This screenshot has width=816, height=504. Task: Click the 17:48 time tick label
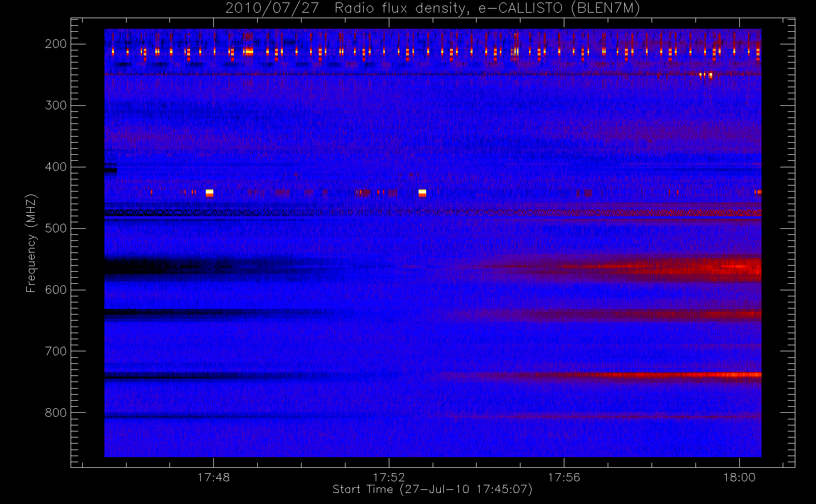[x=214, y=477]
